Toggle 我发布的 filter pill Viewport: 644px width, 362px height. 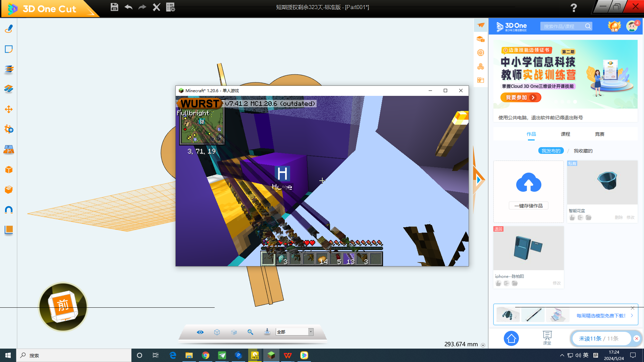(x=551, y=151)
